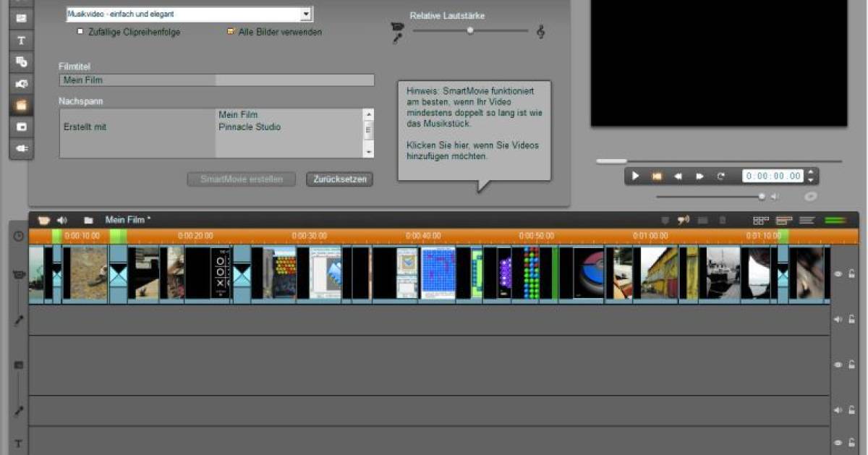
Task: Click the trash delete icon above timeline
Action: tap(722, 220)
